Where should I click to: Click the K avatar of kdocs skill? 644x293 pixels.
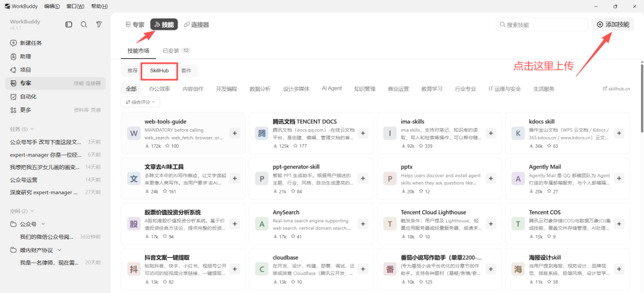point(518,133)
